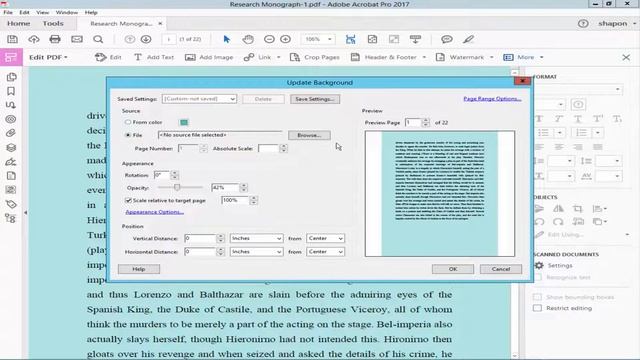Screen dimensions: 640x360
Task: Open the Edit menu
Action: point(24,13)
